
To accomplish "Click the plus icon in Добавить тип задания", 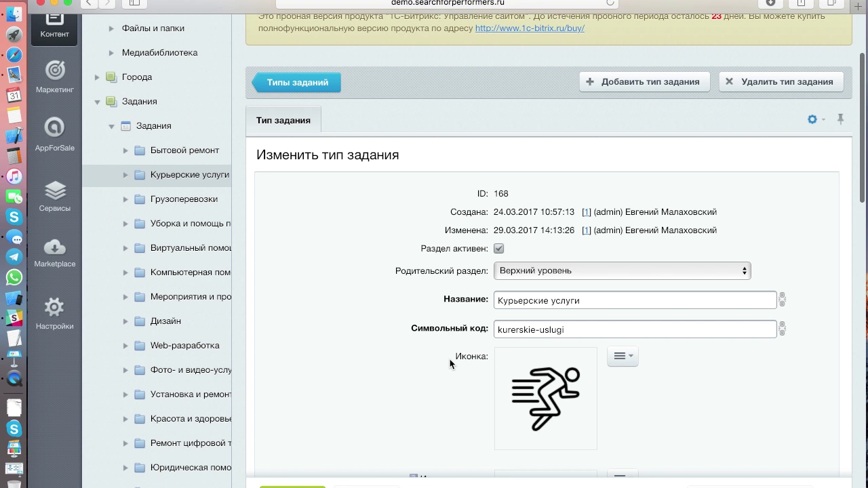I will pyautogui.click(x=590, y=81).
